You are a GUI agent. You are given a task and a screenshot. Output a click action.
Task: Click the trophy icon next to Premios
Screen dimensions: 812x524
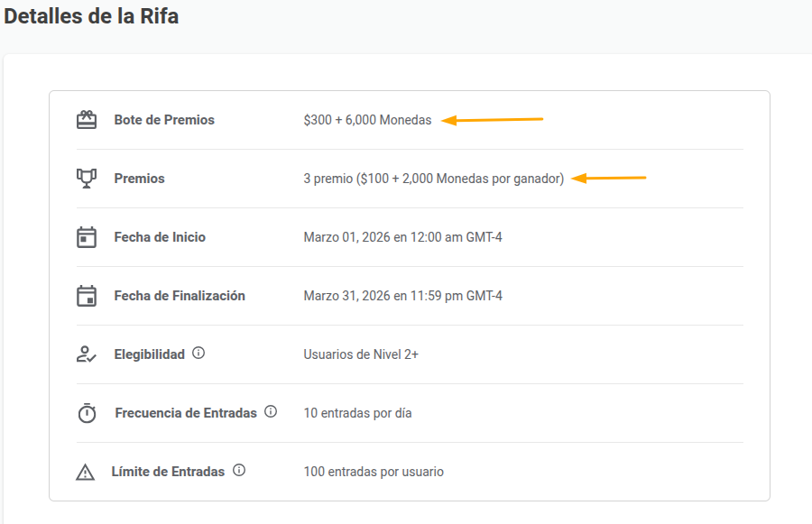click(87, 179)
